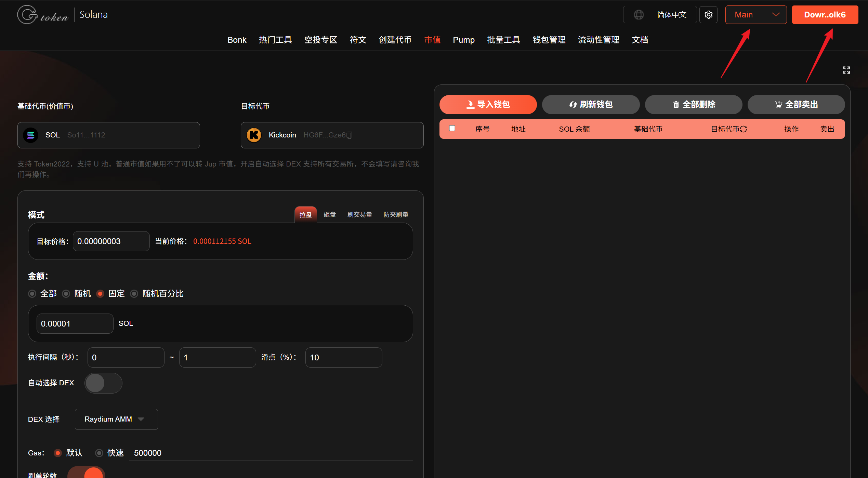Click the 导入钱包 button
868x478 pixels.
coord(488,105)
